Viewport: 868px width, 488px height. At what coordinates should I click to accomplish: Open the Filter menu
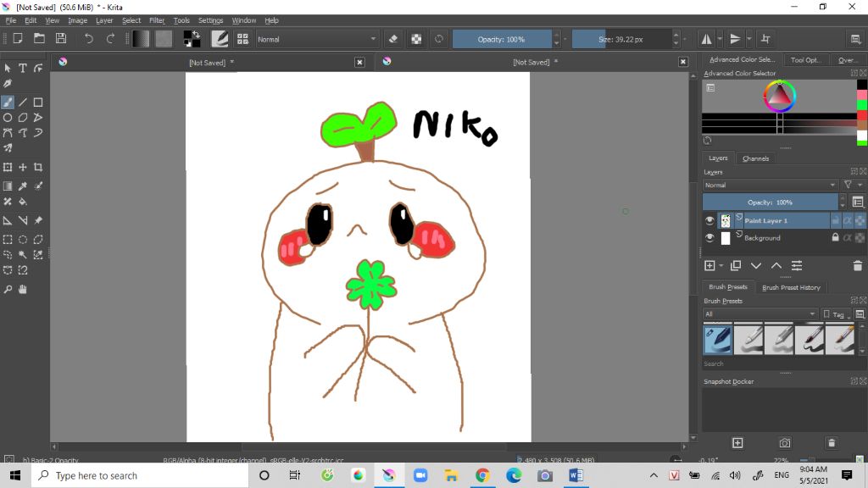157,20
